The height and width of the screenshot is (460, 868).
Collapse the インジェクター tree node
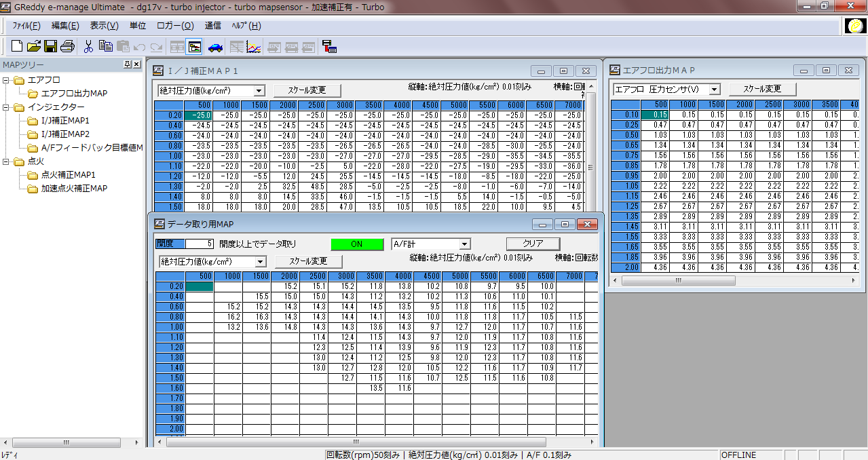point(6,107)
